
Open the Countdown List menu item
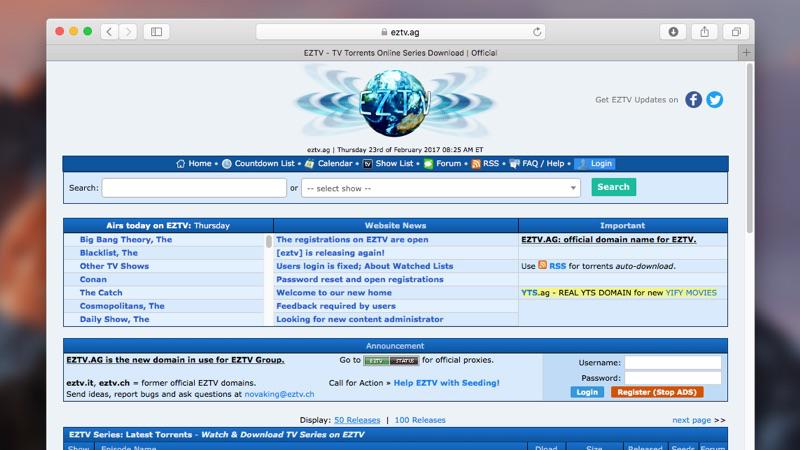click(264, 164)
